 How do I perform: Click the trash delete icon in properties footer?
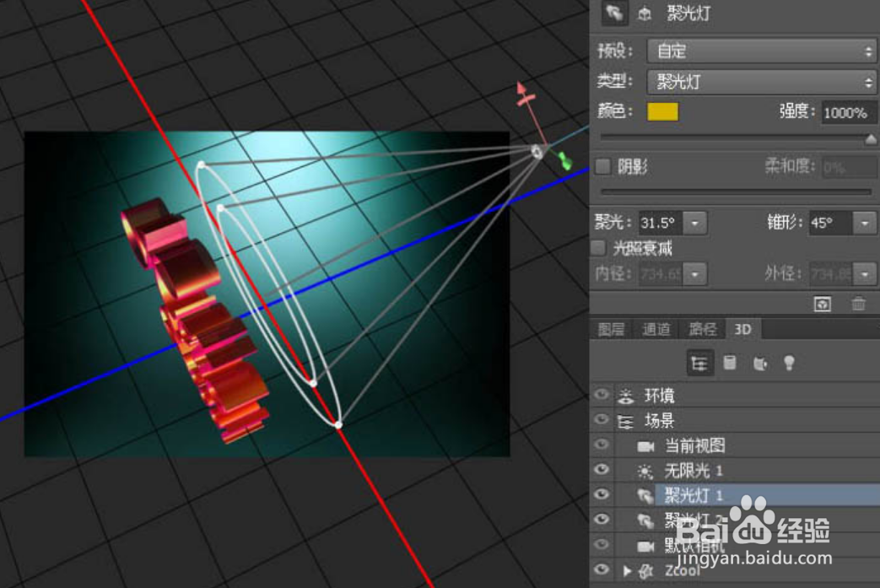point(858,304)
